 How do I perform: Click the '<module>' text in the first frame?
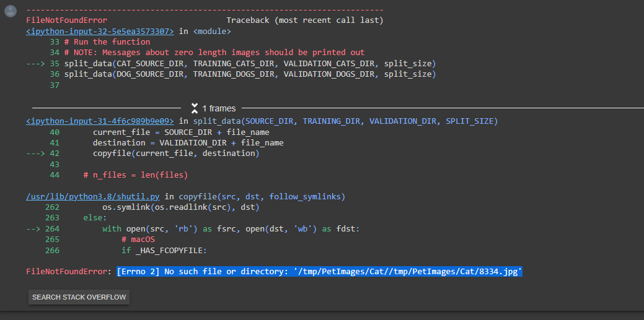click(x=212, y=31)
